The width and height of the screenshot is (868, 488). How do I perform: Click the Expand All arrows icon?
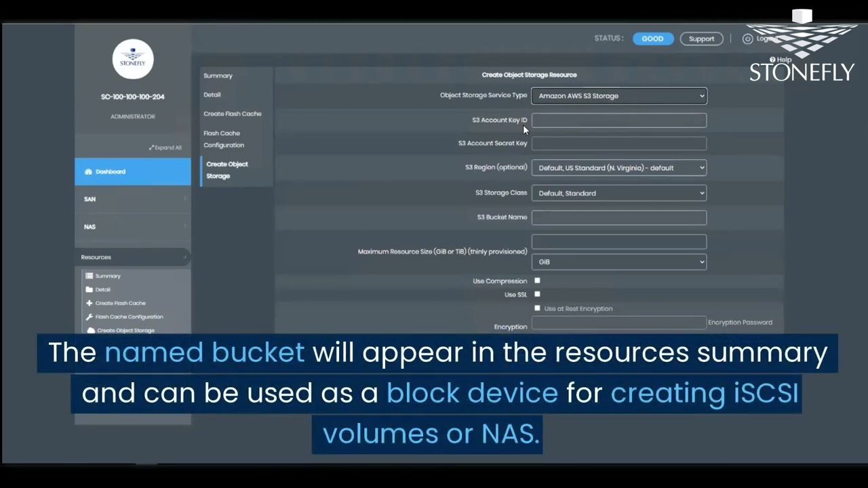coord(152,148)
